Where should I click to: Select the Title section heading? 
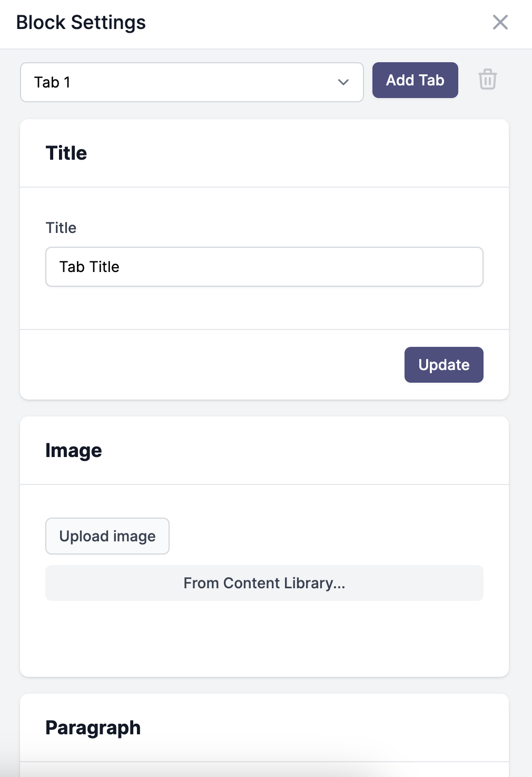(66, 153)
